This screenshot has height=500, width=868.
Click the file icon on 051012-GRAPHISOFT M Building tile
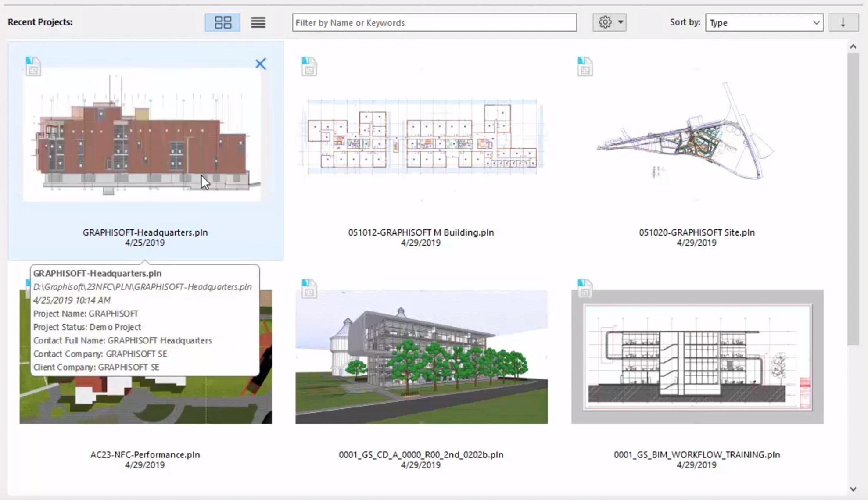[309, 66]
